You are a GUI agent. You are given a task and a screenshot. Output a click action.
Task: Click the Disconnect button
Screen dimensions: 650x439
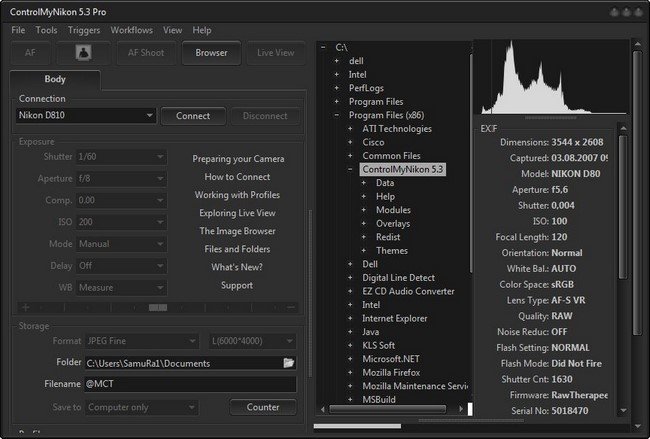pyautogui.click(x=265, y=116)
